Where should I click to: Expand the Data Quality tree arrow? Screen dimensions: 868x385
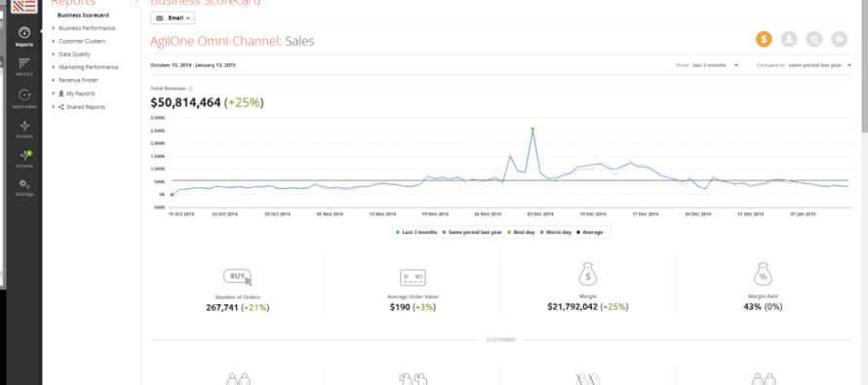pyautogui.click(x=53, y=55)
